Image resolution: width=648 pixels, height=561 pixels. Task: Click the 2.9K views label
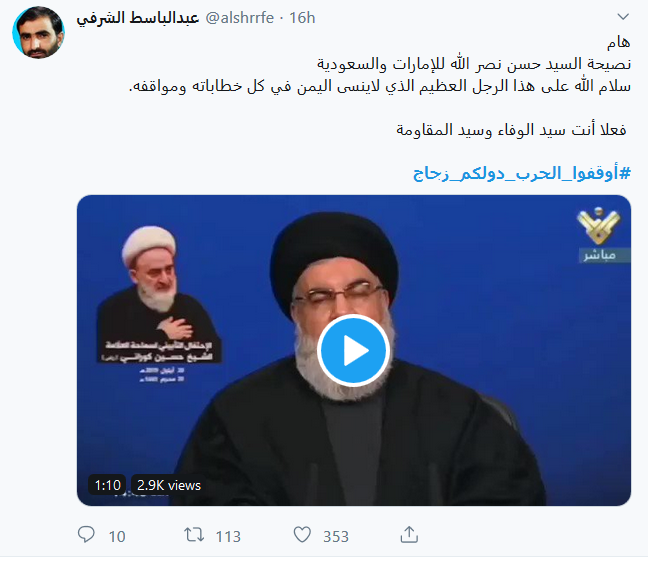169,485
